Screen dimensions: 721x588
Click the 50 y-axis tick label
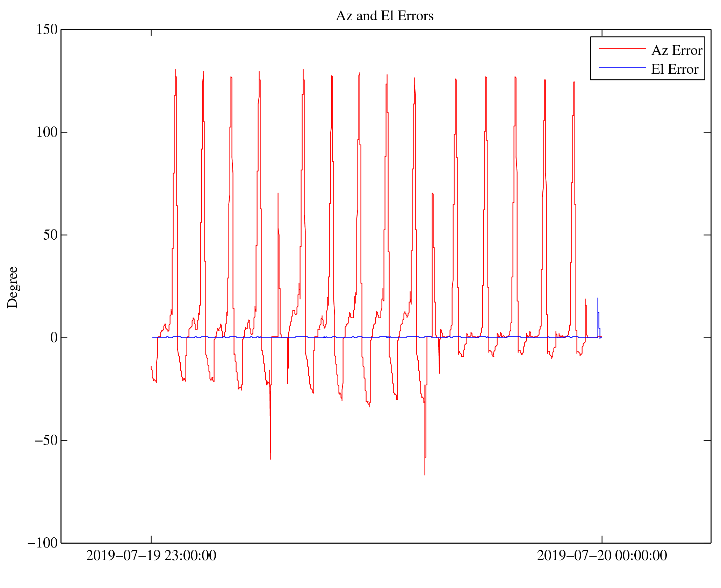(50, 235)
